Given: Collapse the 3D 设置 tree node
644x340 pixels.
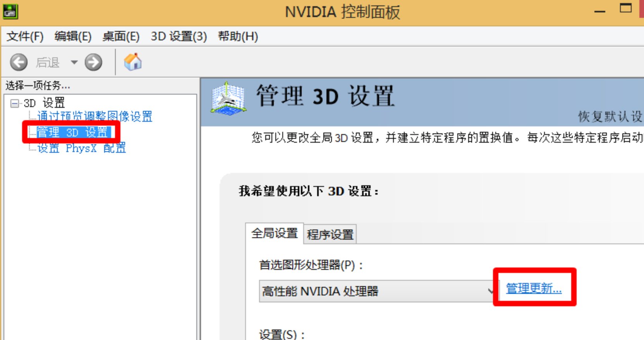Looking at the screenshot, I should (x=15, y=103).
